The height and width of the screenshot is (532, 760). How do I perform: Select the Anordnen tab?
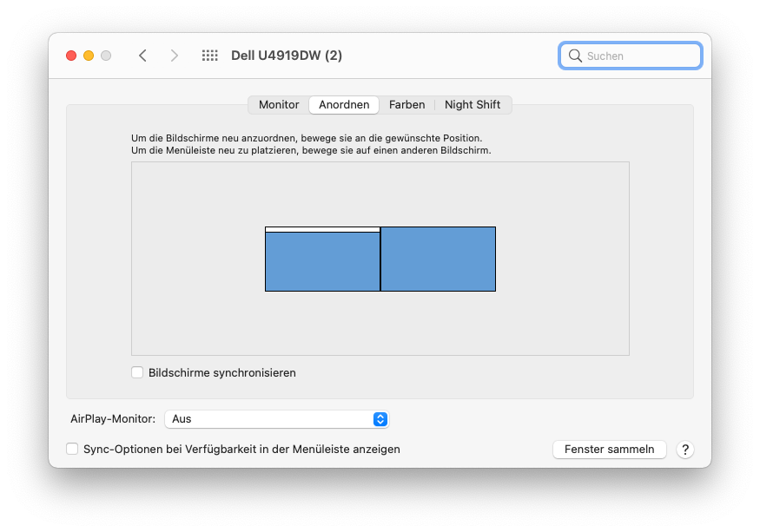(344, 105)
